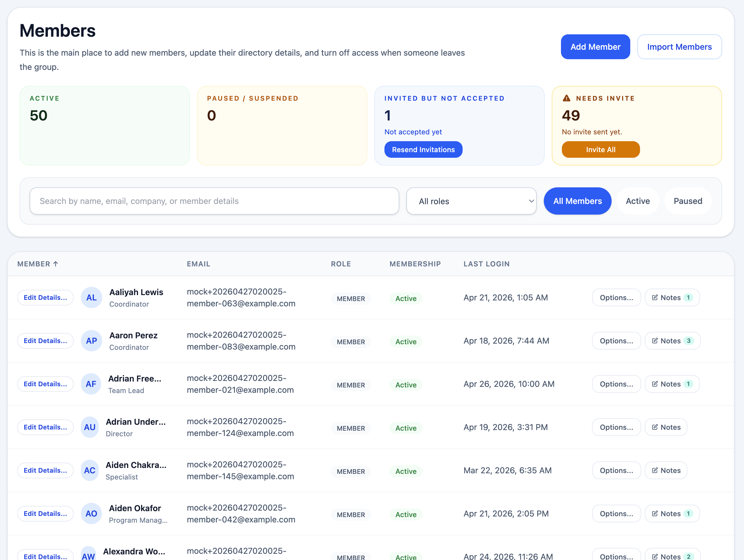The width and height of the screenshot is (744, 560).
Task: Open Adrian Under... AU avatar
Action: pyautogui.click(x=90, y=427)
